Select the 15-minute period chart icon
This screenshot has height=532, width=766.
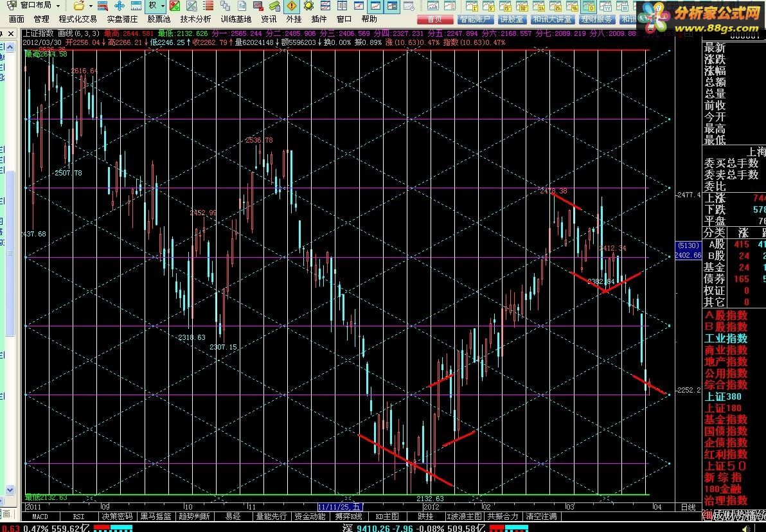point(505,6)
